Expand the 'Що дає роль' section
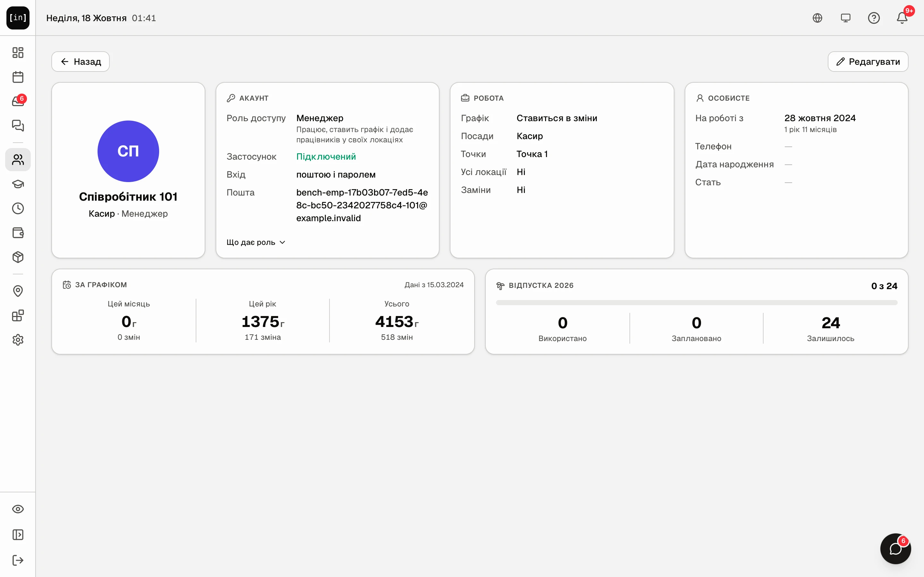This screenshot has height=577, width=924. coord(256,242)
